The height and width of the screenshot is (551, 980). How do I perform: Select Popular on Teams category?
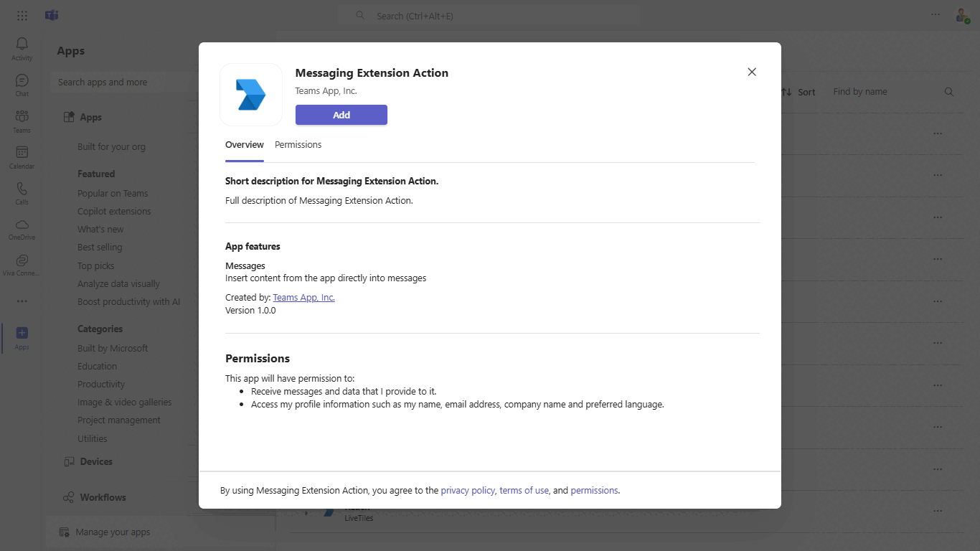tap(113, 194)
